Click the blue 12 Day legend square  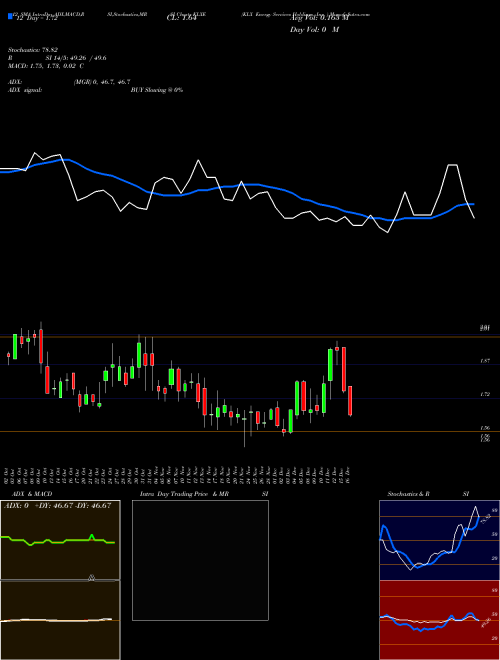(x=10, y=17)
